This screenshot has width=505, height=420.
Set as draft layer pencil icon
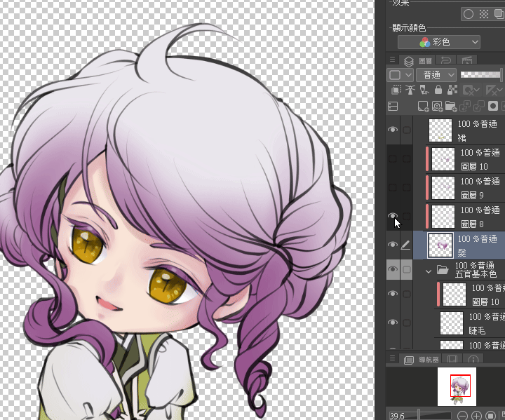tap(424, 90)
